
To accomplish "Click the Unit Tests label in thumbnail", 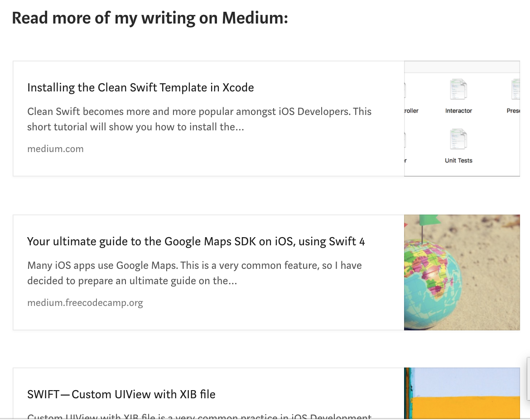I will [x=458, y=161].
